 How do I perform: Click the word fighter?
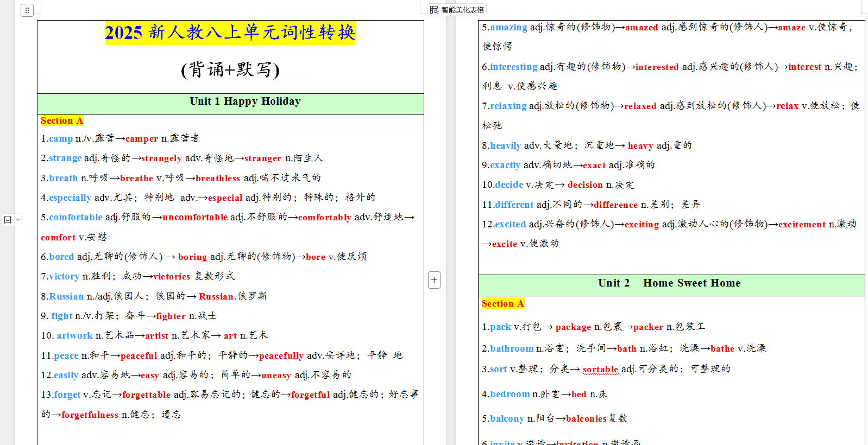171,316
